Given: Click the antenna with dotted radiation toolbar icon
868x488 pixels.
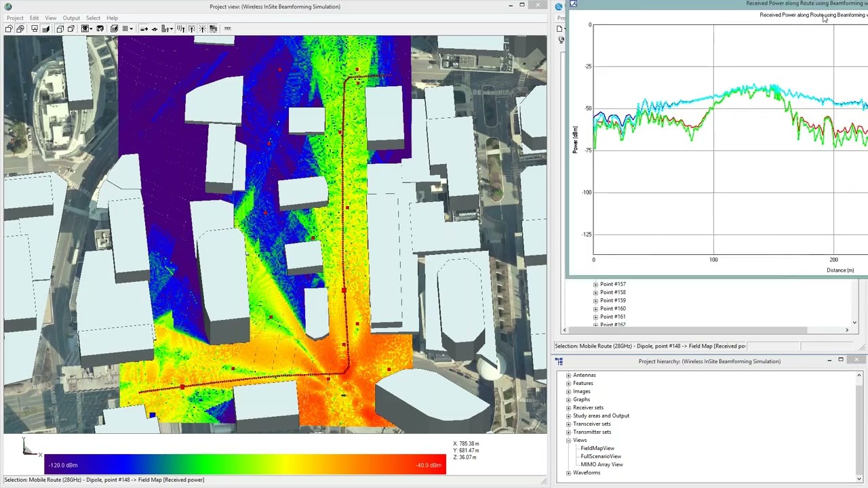Looking at the screenshot, I should 191,28.
